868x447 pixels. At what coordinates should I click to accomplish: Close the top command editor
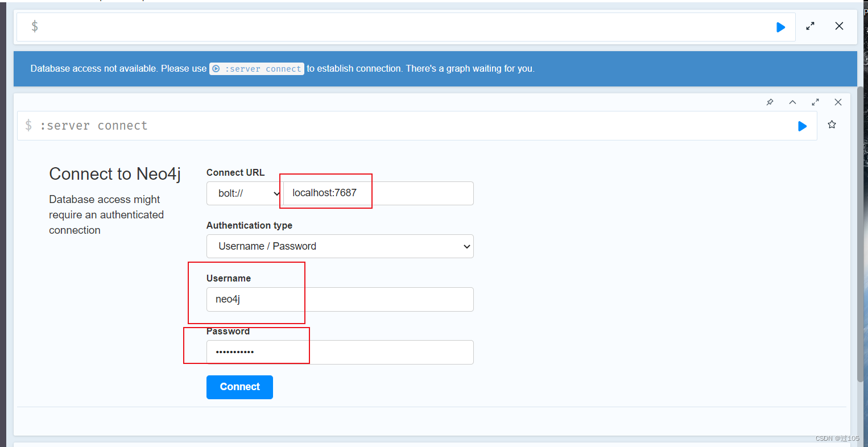(x=839, y=26)
